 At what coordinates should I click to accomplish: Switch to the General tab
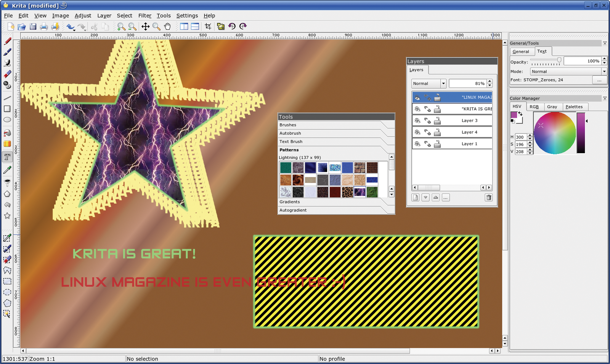pyautogui.click(x=521, y=51)
